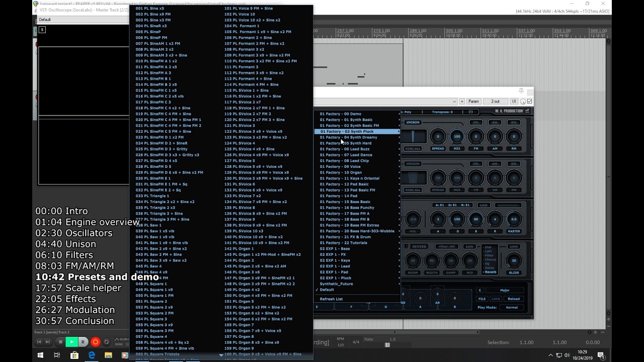Viewport: 644px width, 362px height.
Task: Toggle the repeat loop button in transport
Action: [106, 342]
